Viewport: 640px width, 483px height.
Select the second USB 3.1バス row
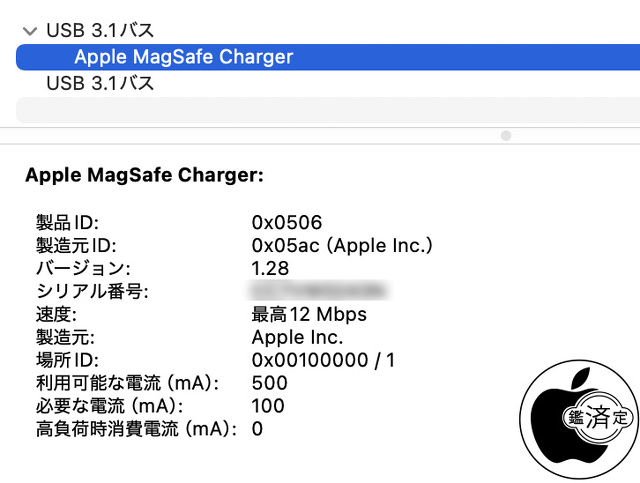[x=100, y=83]
